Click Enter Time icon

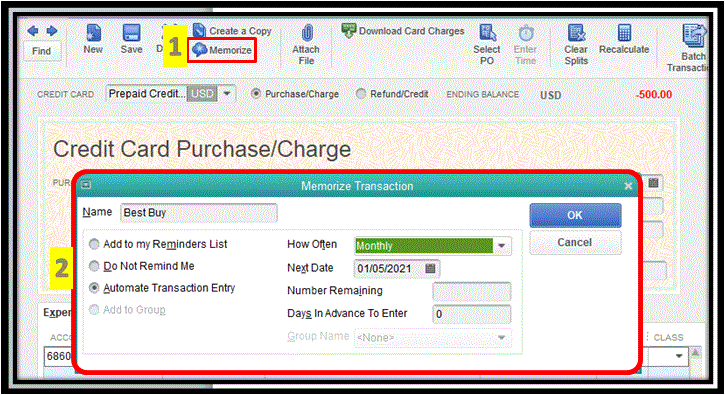click(x=525, y=45)
